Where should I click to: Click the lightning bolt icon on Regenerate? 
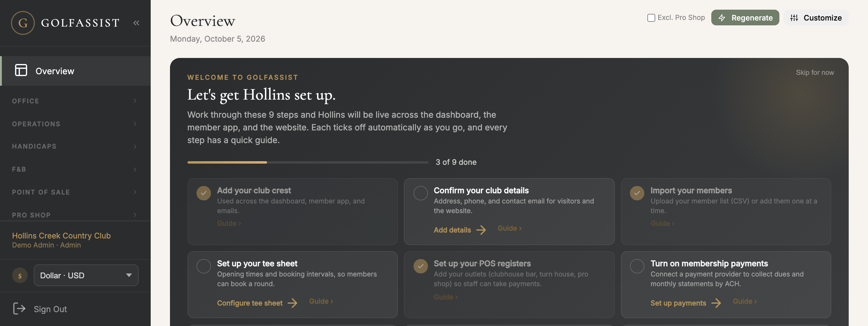(x=722, y=18)
